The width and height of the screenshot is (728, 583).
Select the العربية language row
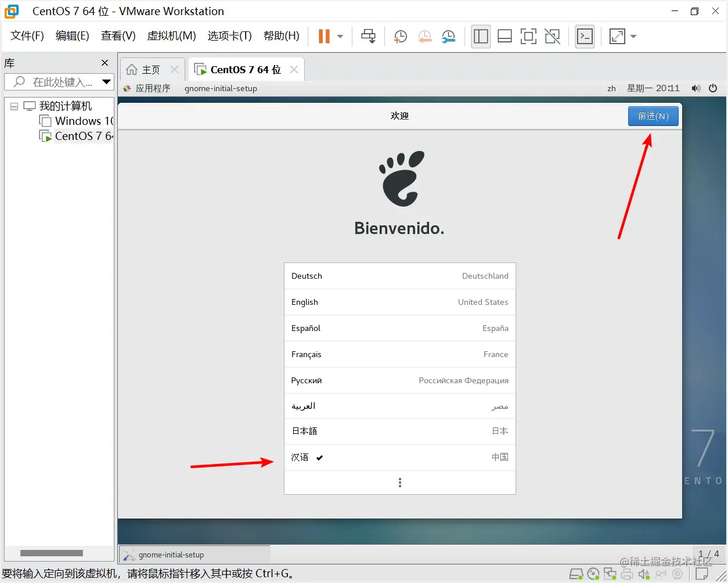pyautogui.click(x=400, y=406)
